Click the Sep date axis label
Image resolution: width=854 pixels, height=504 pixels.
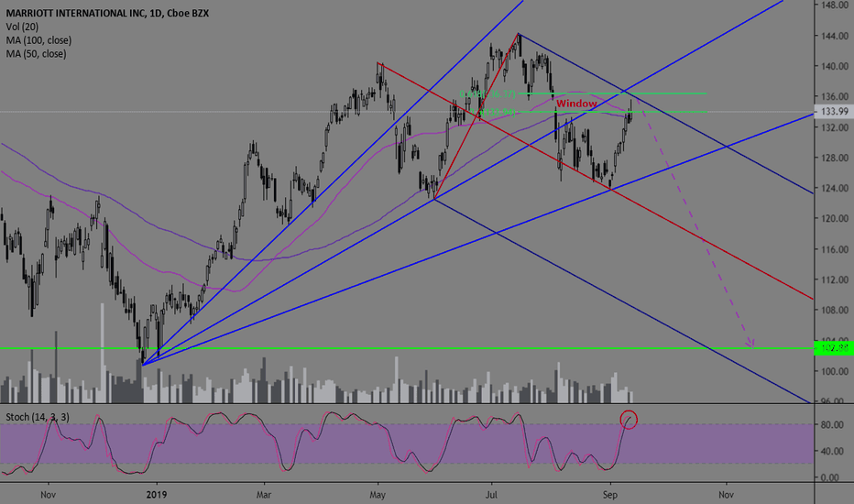(x=610, y=495)
